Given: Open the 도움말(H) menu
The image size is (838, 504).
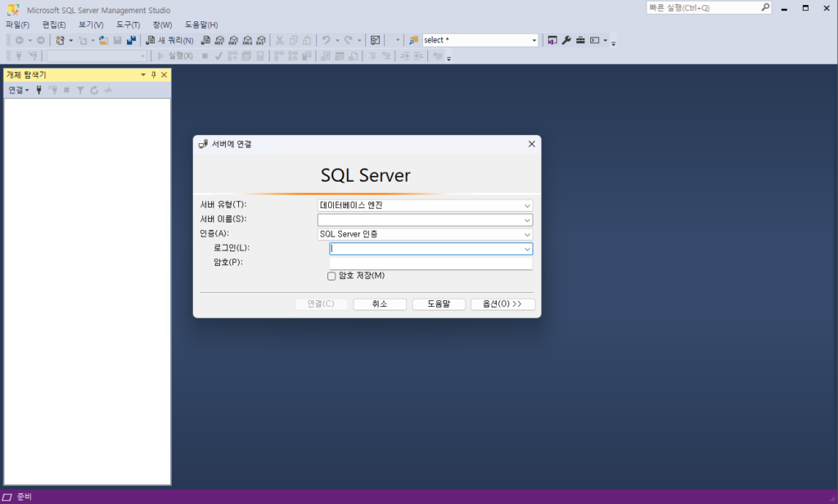Looking at the screenshot, I should 201,25.
